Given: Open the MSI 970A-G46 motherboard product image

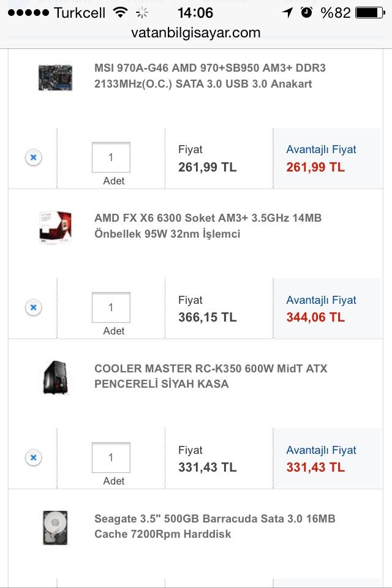Looking at the screenshot, I should (x=55, y=77).
